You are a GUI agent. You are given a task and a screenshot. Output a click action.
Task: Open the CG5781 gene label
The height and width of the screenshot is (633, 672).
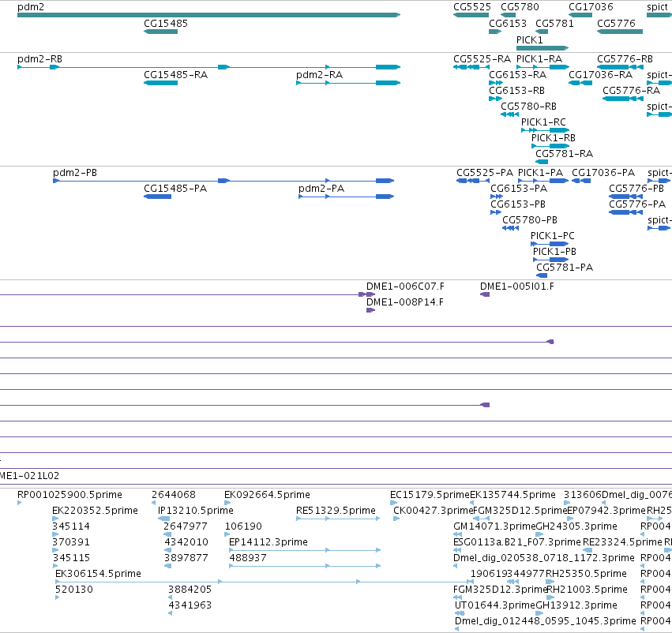coord(554,24)
